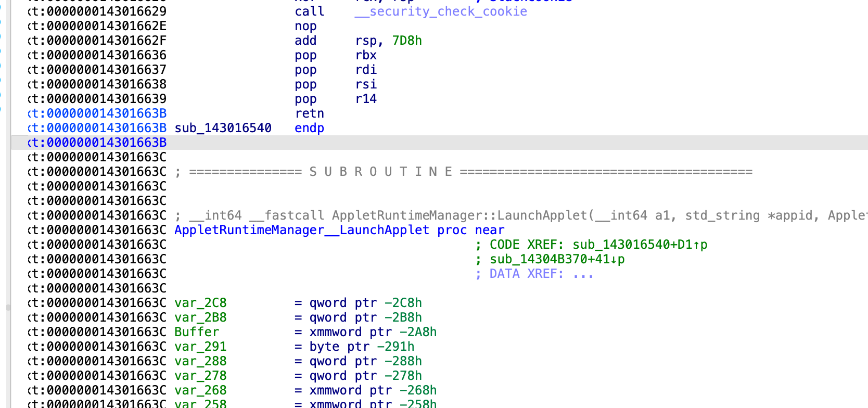Select the 7D8h immediate operand
The image size is (868, 408).
407,41
